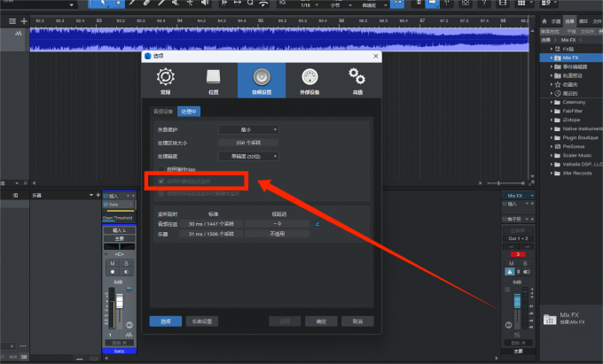Screen dimensions: 603x364
Task: Select the Native Instruments folder row
Action: point(571,128)
